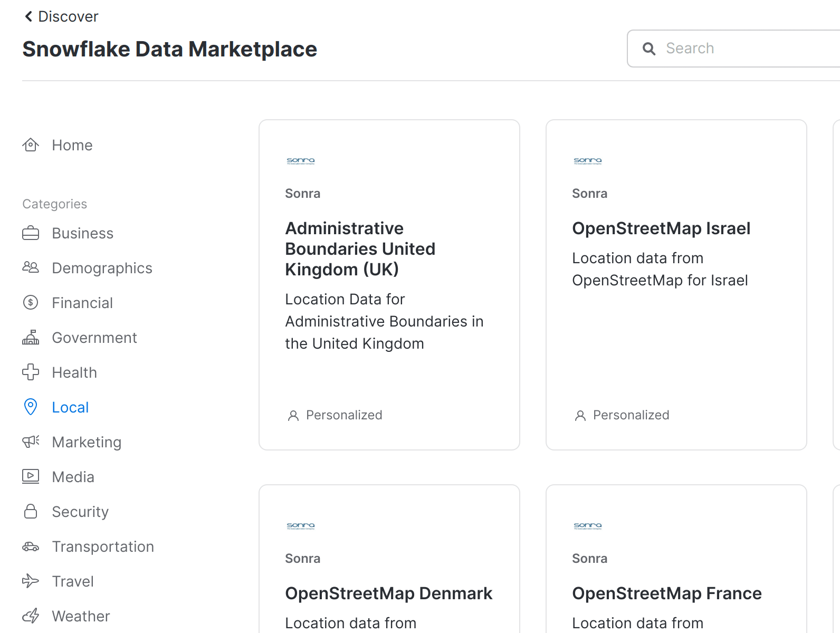Click the Security padlock icon
This screenshot has height=633, width=840.
31,511
